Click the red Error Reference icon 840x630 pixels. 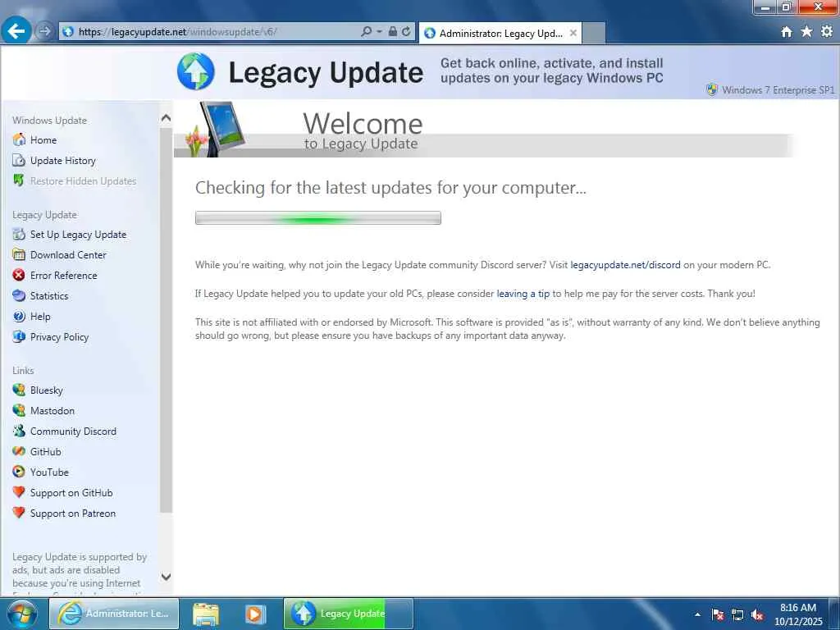click(x=19, y=275)
